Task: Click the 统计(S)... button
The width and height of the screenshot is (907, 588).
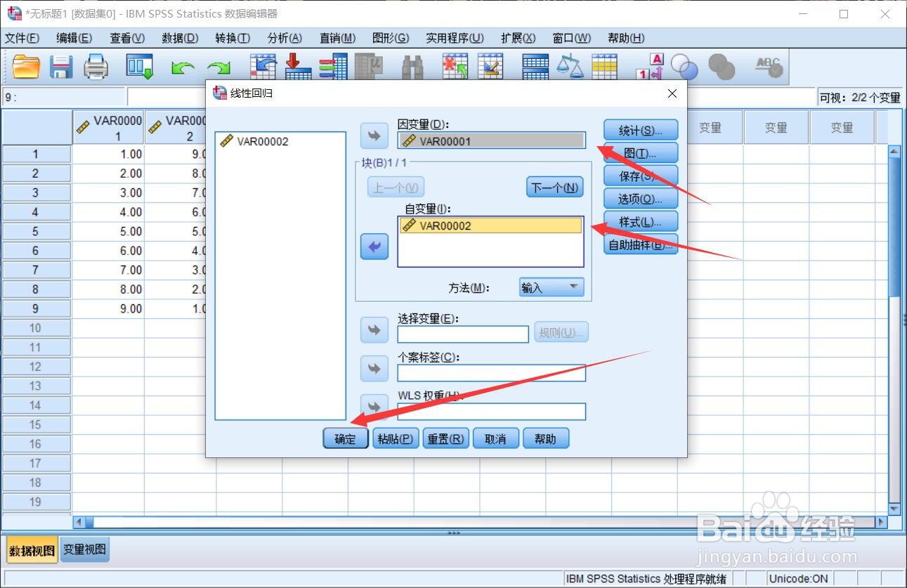Action: pyautogui.click(x=641, y=131)
